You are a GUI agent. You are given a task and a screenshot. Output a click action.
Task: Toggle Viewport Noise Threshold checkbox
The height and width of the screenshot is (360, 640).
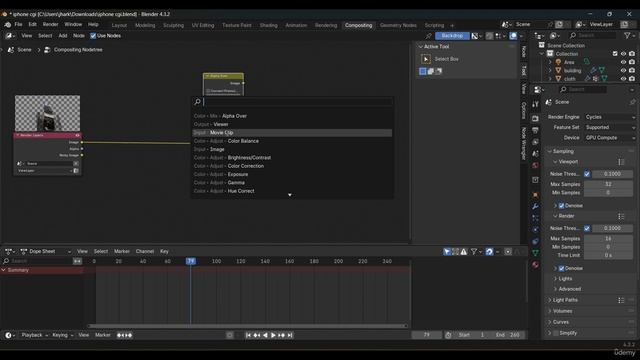[587, 174]
